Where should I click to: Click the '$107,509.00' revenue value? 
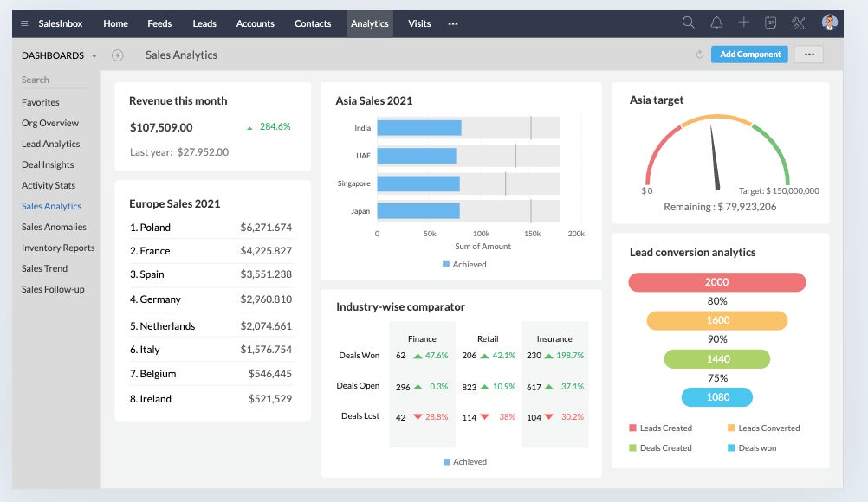(x=161, y=128)
